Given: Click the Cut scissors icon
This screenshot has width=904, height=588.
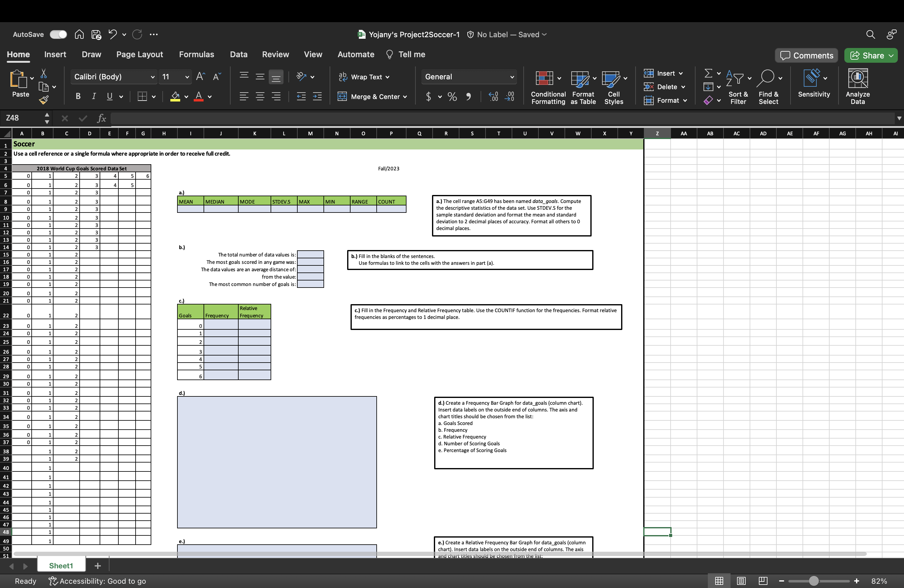Looking at the screenshot, I should 44,73.
